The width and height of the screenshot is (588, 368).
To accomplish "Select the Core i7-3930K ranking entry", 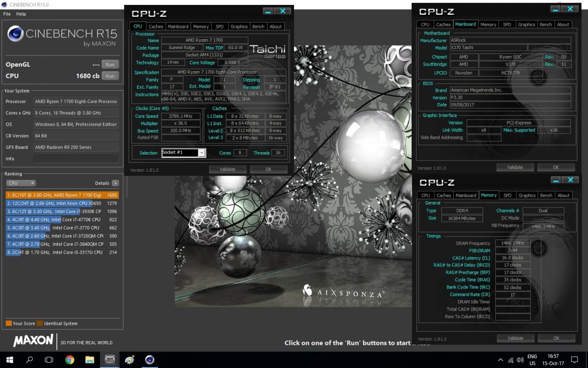I will 62,211.
